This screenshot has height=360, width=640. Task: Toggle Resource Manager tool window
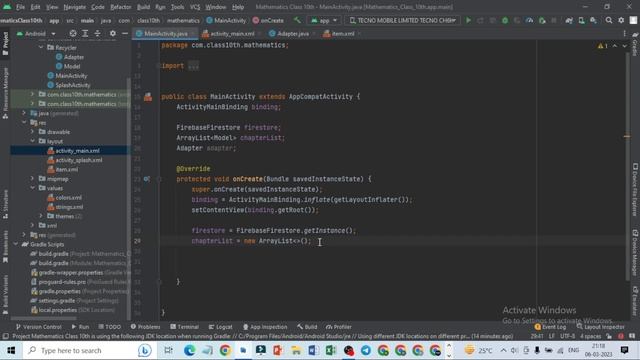5,93
